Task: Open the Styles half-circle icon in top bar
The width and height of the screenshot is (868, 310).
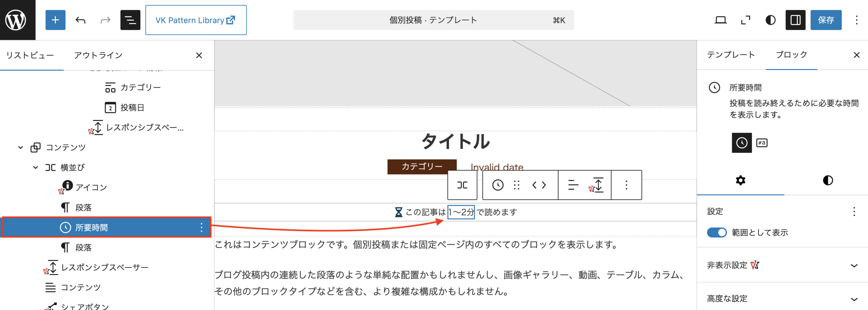Action: point(770,20)
